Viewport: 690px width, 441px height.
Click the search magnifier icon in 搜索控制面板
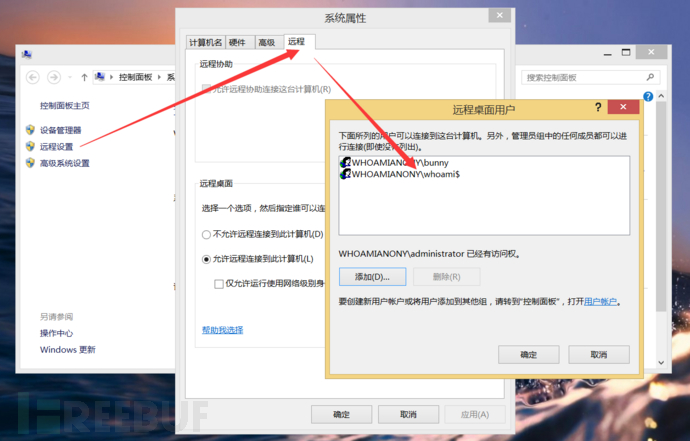650,77
